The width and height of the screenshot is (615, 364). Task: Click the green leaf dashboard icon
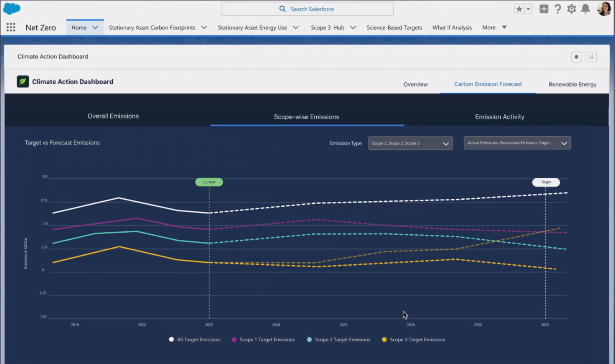click(23, 81)
